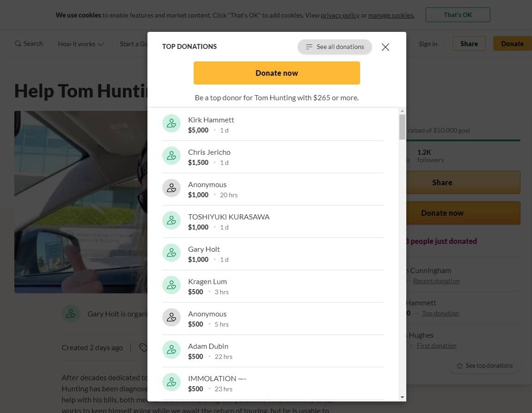The width and height of the screenshot is (532, 413).
Task: Click the Search magnifier icon
Action: point(18,44)
